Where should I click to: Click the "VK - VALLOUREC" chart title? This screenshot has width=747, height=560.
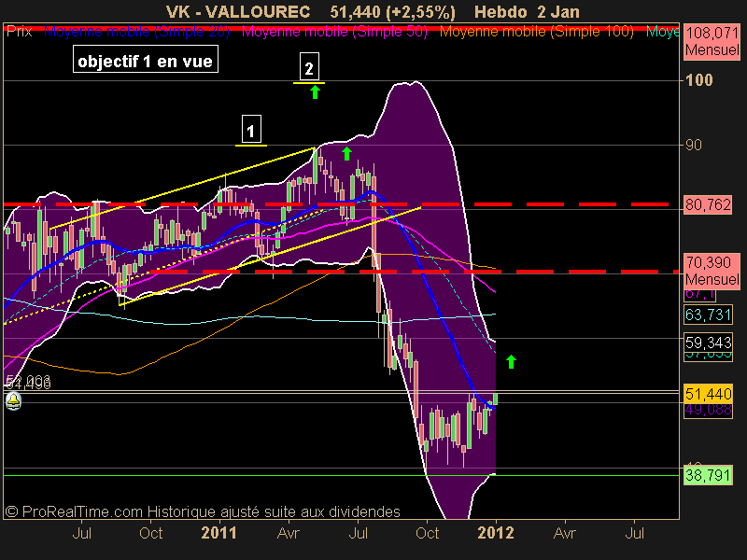click(238, 11)
